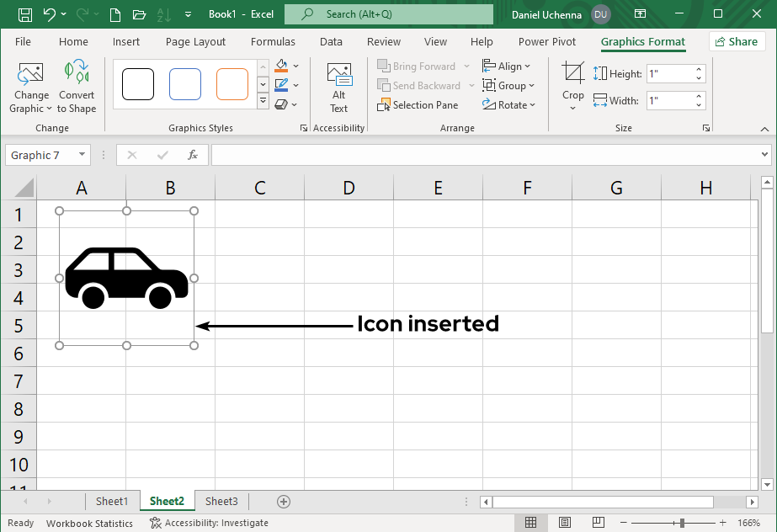This screenshot has width=777, height=532.
Task: Open the Align dropdown
Action: pos(508,66)
